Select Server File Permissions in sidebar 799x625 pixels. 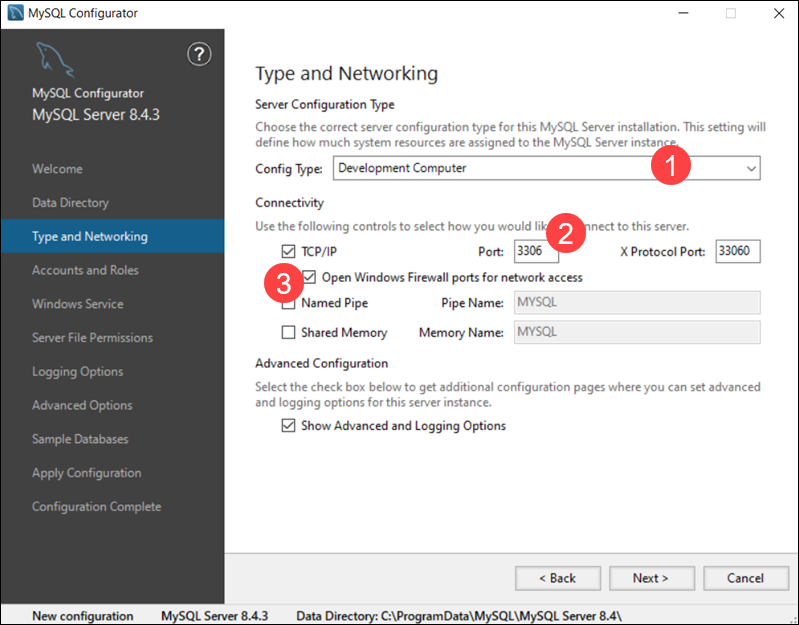92,338
